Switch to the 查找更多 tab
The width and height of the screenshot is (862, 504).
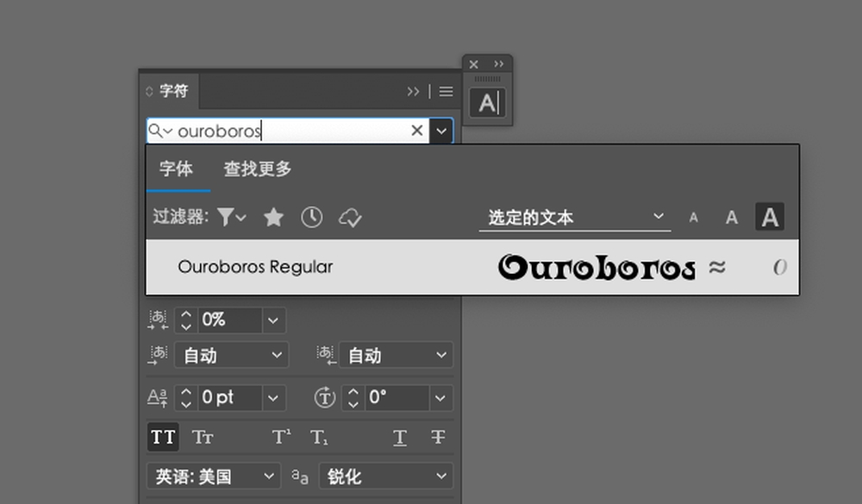coord(257,169)
